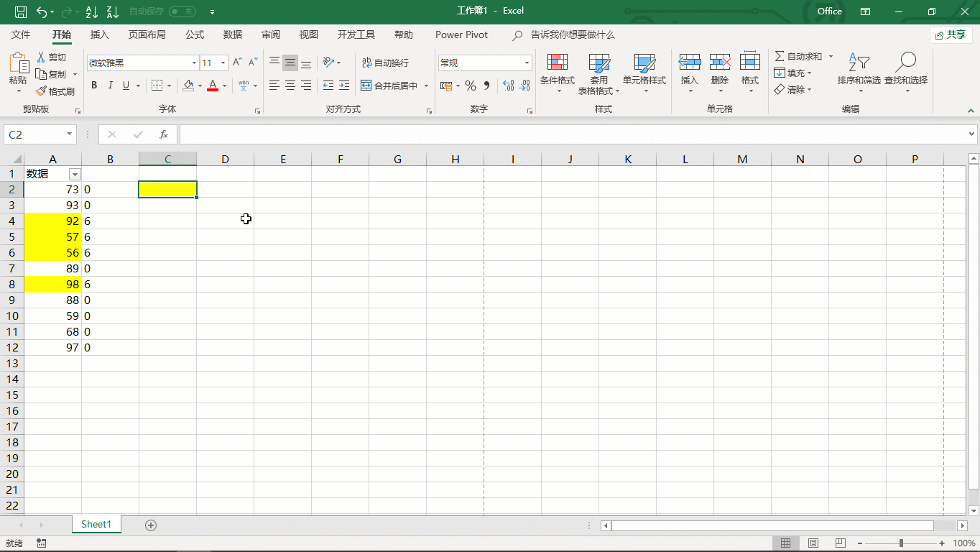Click the Comma Style icon

(486, 86)
